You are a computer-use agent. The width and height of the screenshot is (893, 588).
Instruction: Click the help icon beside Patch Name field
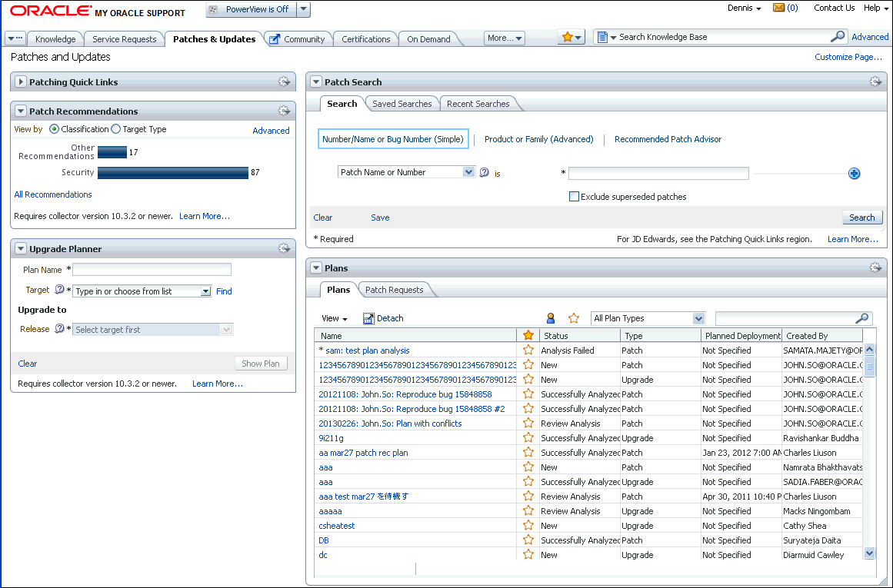coord(484,172)
